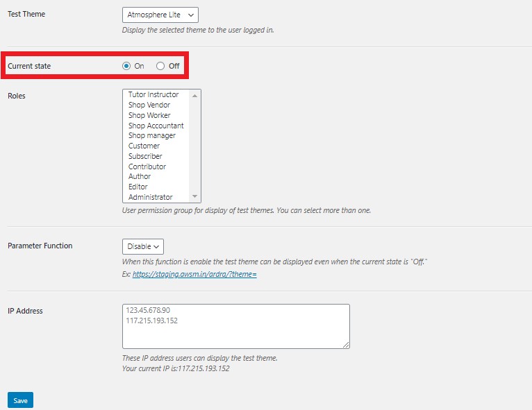Select Contributor role in list

[x=147, y=166]
